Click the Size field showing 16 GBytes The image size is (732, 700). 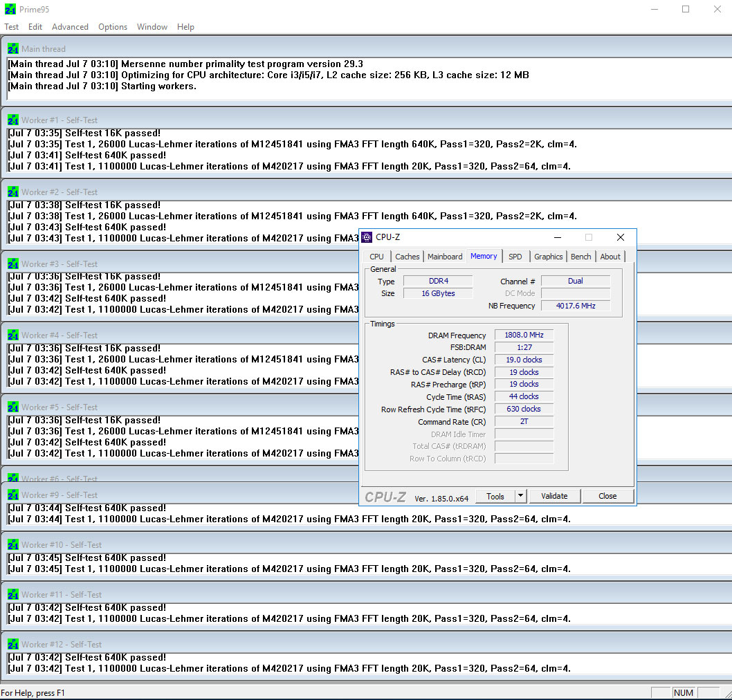click(438, 293)
